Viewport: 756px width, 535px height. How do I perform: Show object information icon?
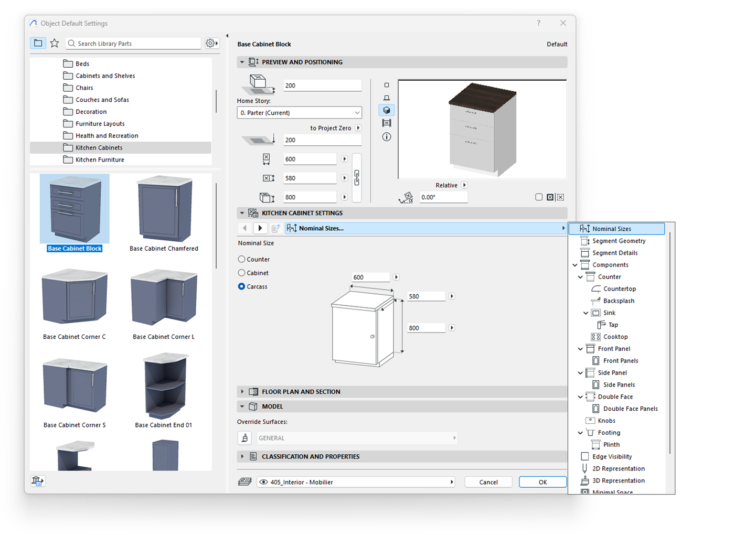point(387,137)
